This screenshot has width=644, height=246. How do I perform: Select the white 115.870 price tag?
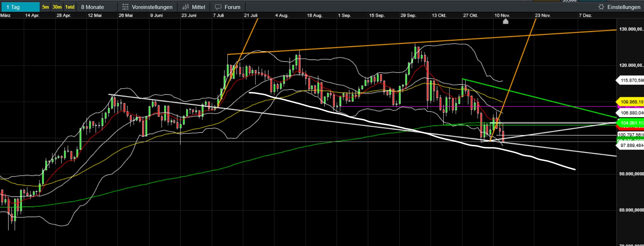pos(631,80)
